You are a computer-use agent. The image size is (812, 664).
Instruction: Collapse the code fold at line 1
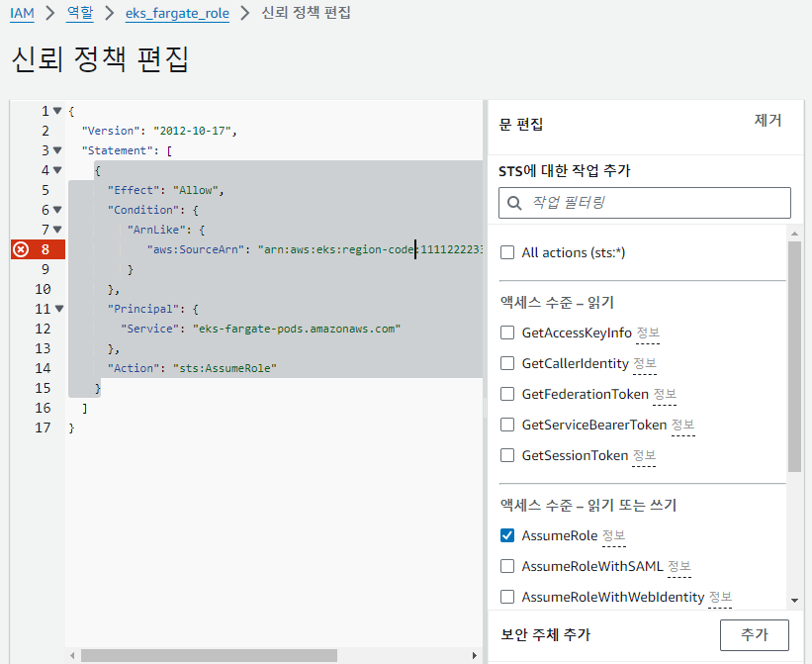57,111
